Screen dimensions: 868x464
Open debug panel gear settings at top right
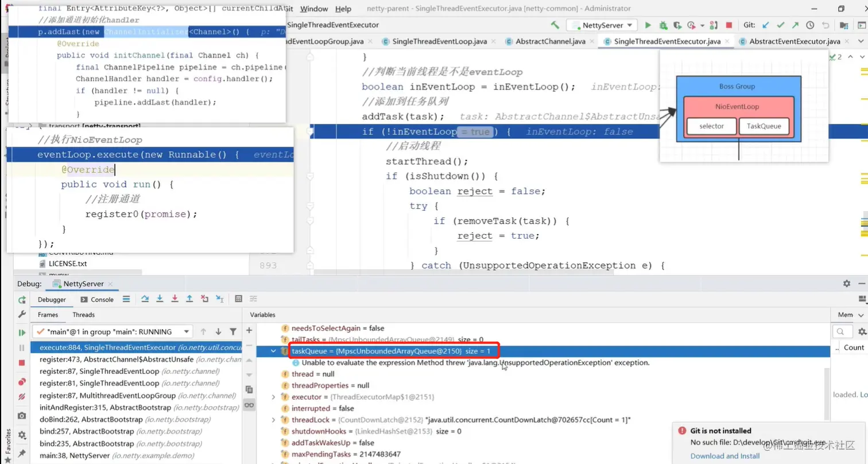(847, 283)
